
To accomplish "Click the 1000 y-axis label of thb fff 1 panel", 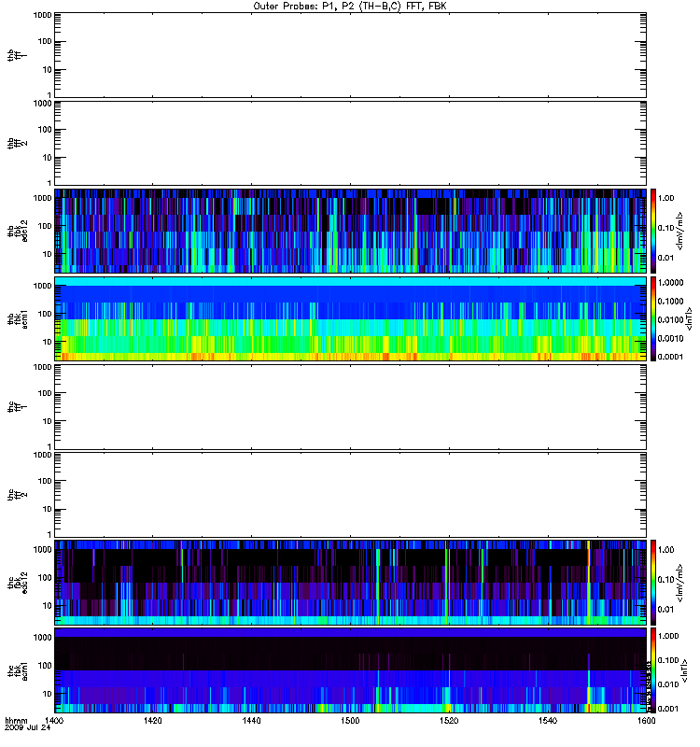I will pos(42,15).
